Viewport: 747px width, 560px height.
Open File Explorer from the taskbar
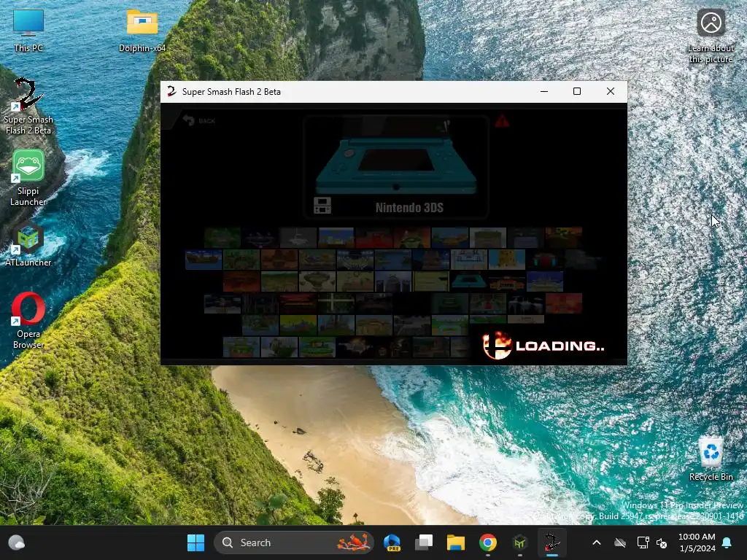455,542
